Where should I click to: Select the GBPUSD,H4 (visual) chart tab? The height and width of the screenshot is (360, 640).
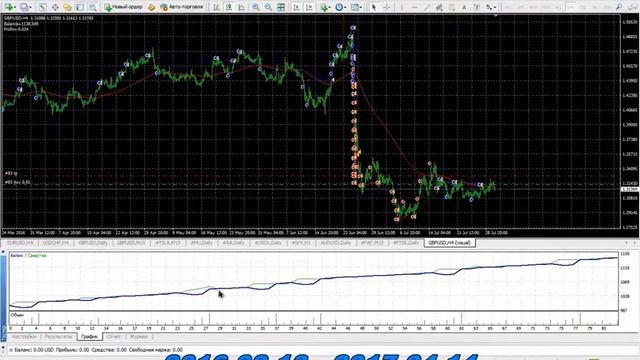[449, 242]
